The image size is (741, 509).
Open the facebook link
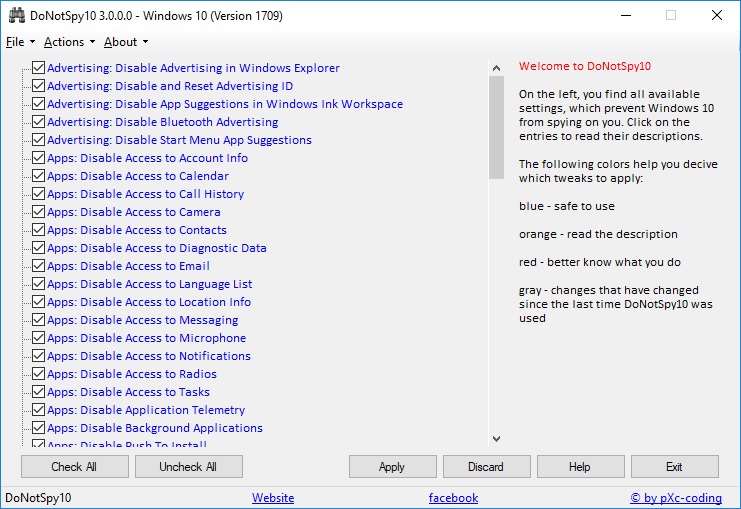point(453,498)
